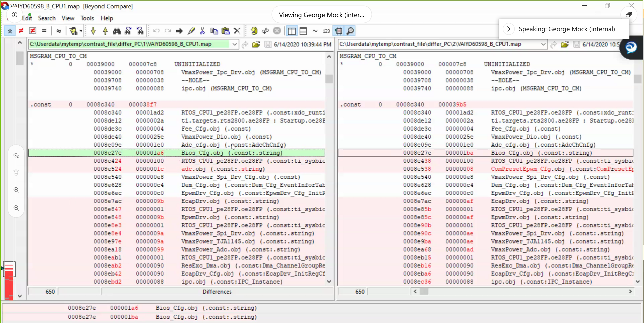Click the Undo arrow in toolbar
644x323 pixels.
click(156, 31)
